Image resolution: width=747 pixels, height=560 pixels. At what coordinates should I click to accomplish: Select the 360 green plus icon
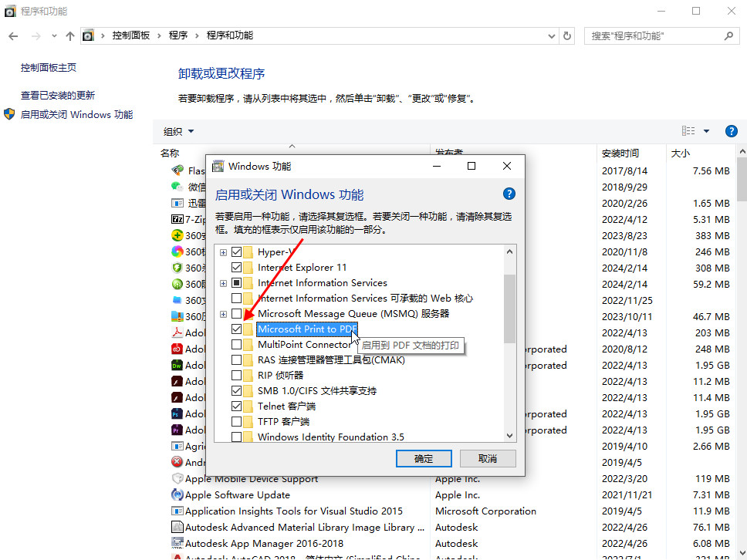point(177,235)
